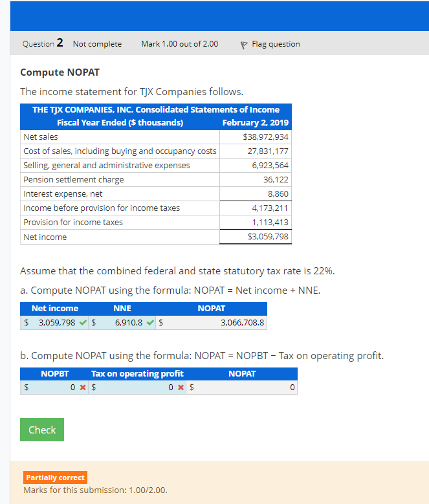Click 'Provision for income taxes' row label
The height and width of the screenshot is (504, 429).
[73, 222]
